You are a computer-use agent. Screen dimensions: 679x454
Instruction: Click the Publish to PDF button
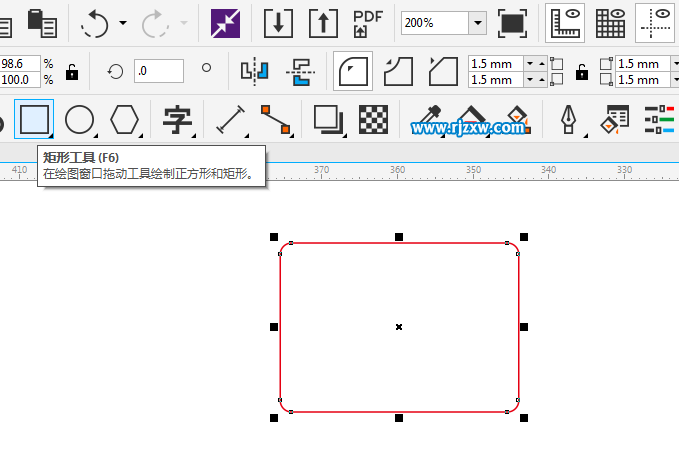368,22
